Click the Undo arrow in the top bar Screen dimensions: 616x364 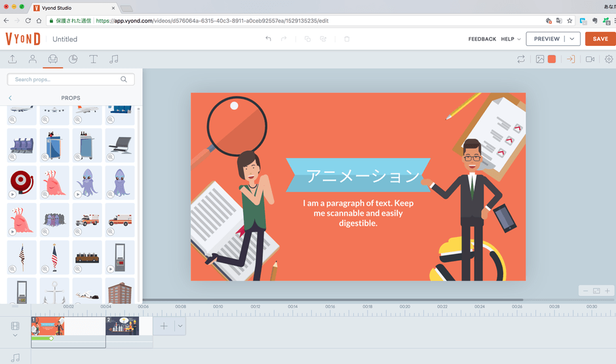click(x=268, y=39)
